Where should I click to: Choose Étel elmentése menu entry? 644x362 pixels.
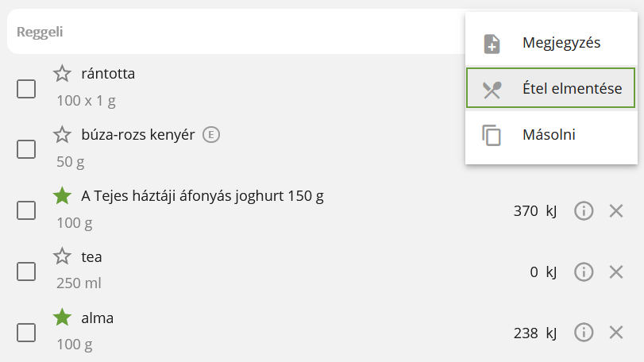tap(551, 88)
